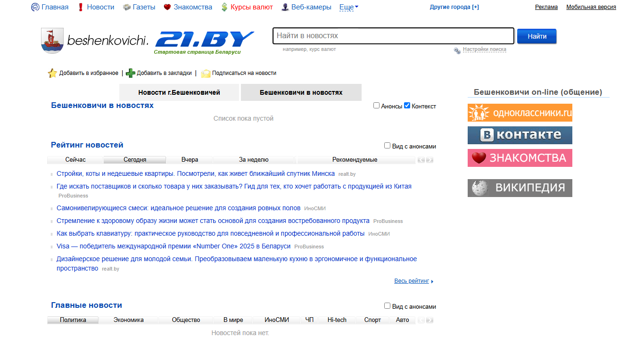The width and height of the screenshot is (644, 362).
Task: Click the star Добавить в избранное icon
Action: tap(52, 73)
